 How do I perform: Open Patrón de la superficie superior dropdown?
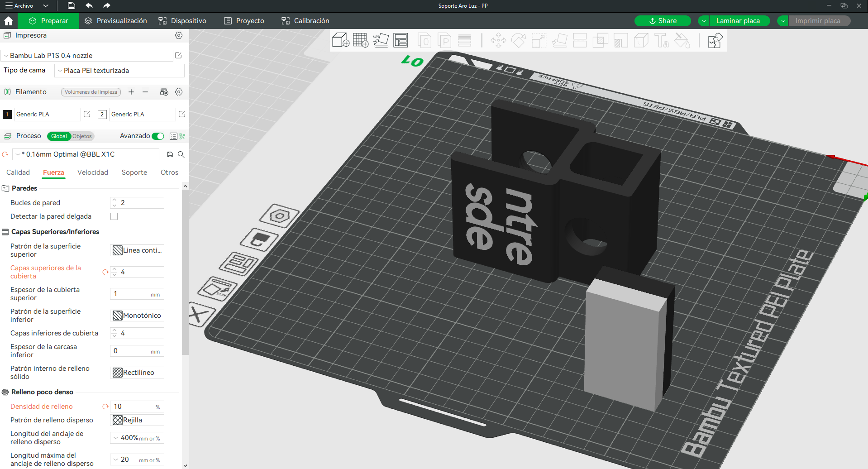pyautogui.click(x=137, y=250)
